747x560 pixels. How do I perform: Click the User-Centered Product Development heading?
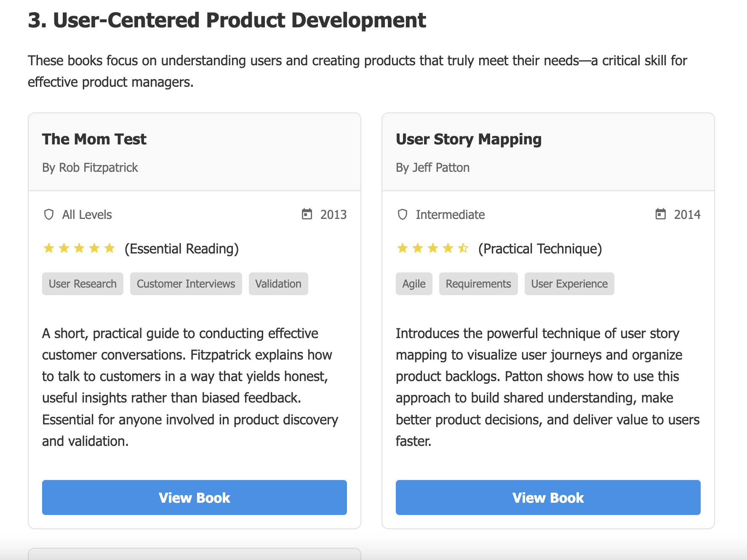pyautogui.click(x=227, y=20)
